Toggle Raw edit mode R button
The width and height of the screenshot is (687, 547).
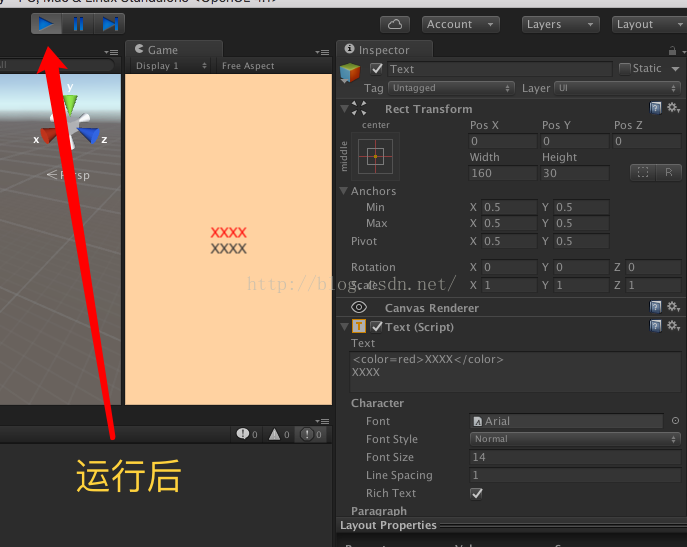tap(669, 173)
